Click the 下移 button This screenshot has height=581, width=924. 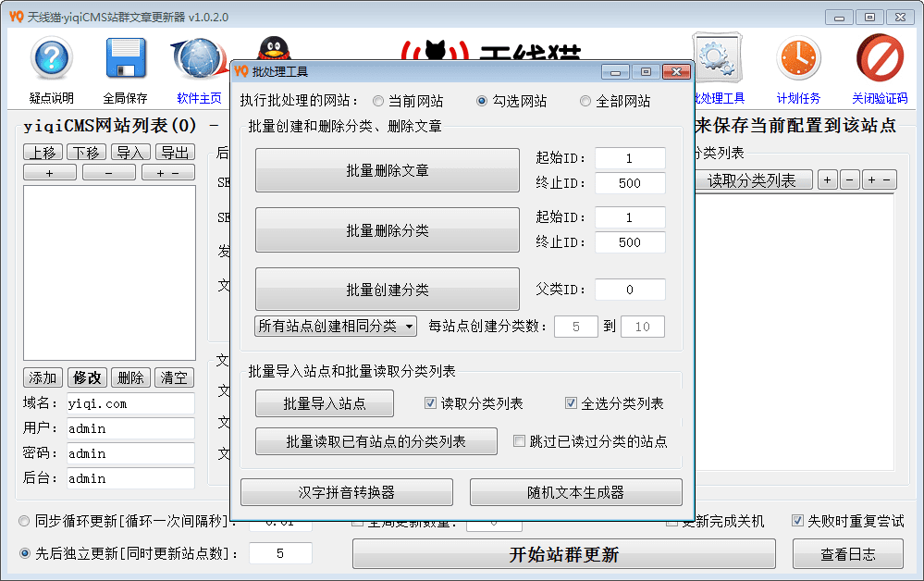coord(87,153)
